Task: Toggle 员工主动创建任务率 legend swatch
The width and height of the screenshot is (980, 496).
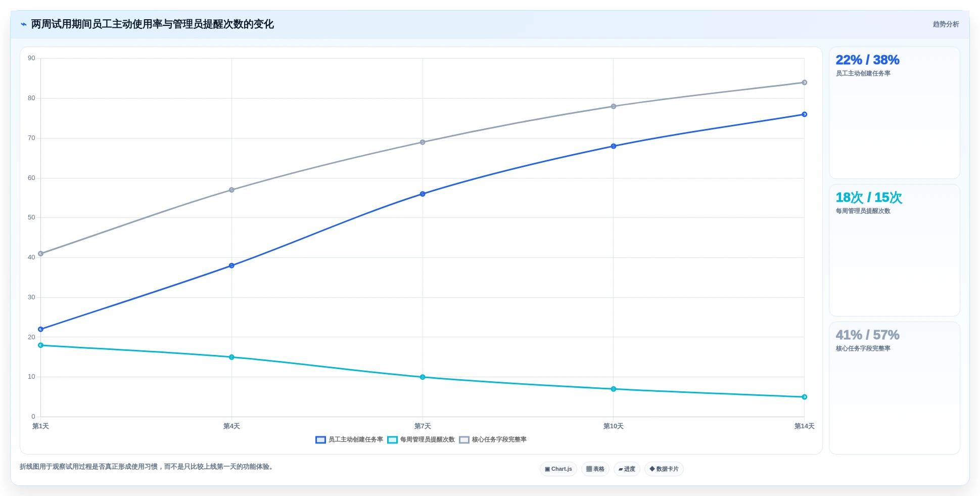Action: click(x=320, y=440)
